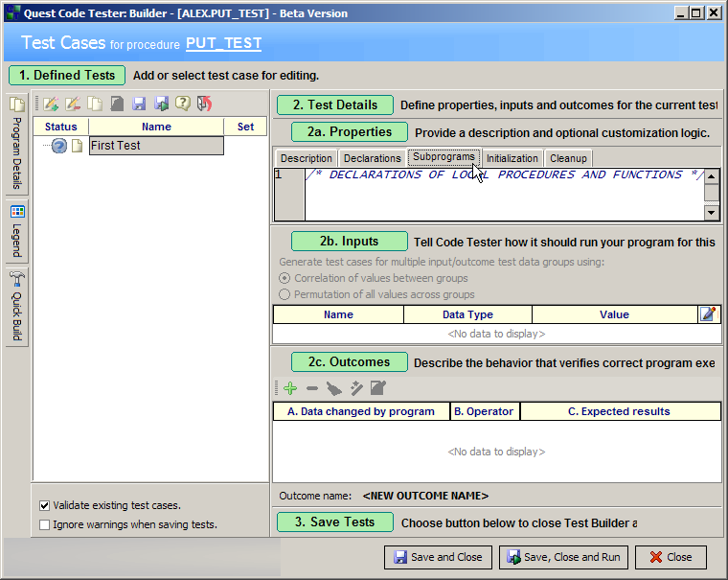728x580 pixels.
Task: Click the exit door with red arrow icon
Action: [x=204, y=104]
